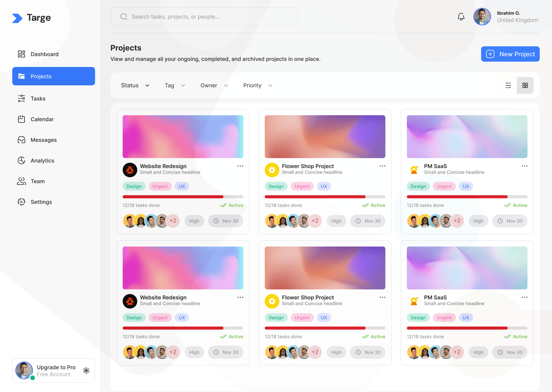The width and height of the screenshot is (552, 392).
Task: Switch to list view layout
Action: click(x=508, y=85)
